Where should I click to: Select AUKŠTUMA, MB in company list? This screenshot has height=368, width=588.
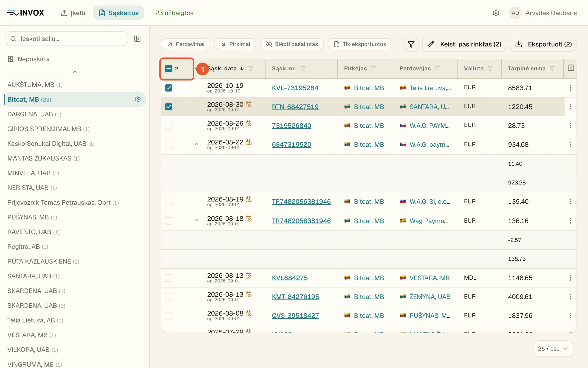[35, 85]
